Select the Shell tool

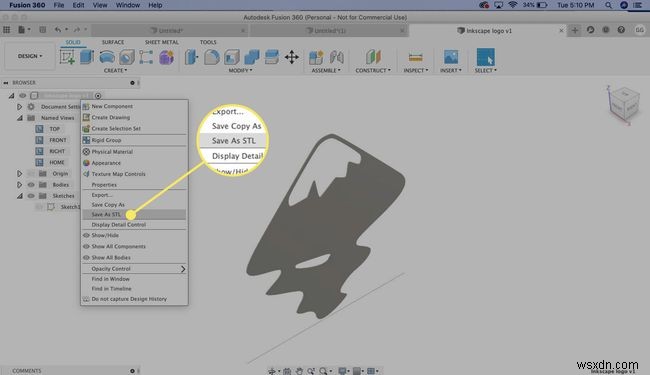pyautogui.click(x=232, y=57)
